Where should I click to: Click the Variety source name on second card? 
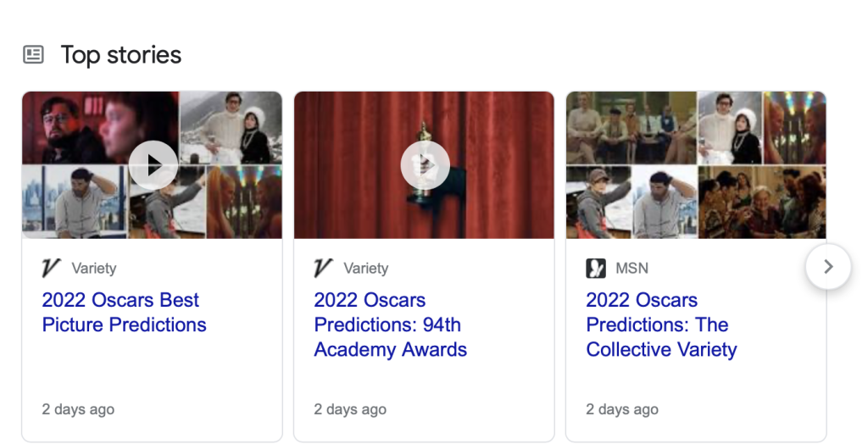click(365, 269)
